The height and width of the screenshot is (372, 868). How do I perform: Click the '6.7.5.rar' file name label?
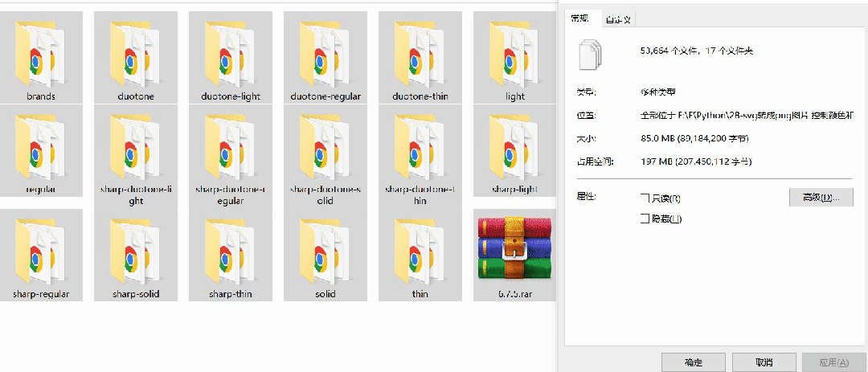pyautogui.click(x=515, y=294)
